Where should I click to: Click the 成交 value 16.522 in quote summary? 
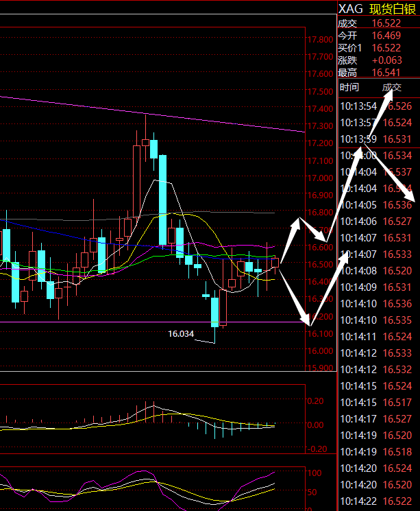pos(386,23)
